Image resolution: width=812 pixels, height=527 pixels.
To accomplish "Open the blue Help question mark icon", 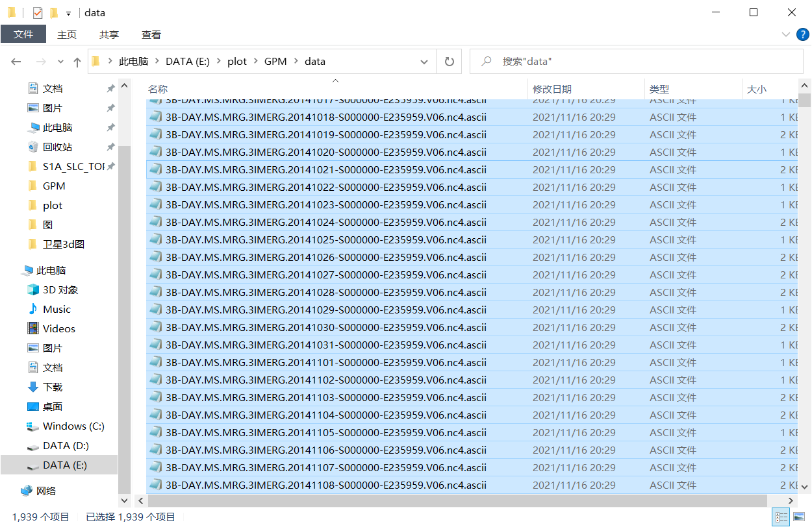I will (803, 34).
